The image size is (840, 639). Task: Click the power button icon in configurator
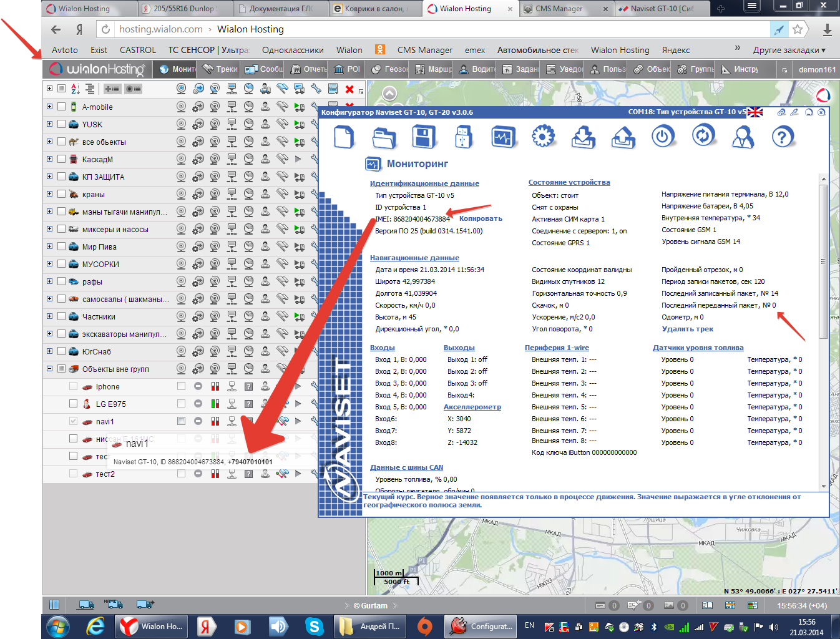pos(663,137)
